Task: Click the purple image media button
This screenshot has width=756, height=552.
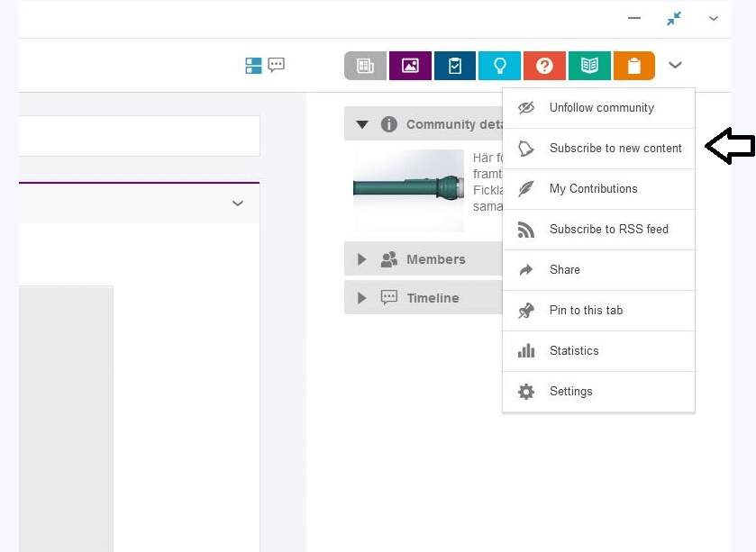Action: (x=410, y=66)
